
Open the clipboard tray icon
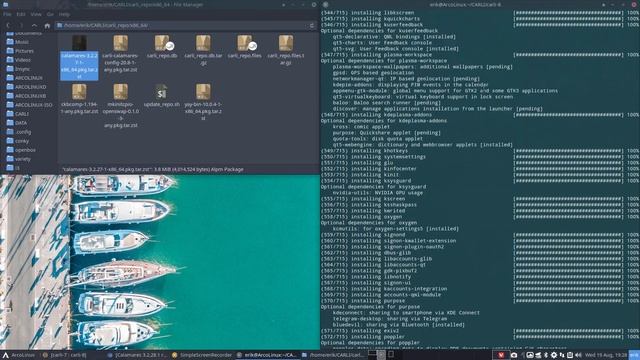pos(570,355)
